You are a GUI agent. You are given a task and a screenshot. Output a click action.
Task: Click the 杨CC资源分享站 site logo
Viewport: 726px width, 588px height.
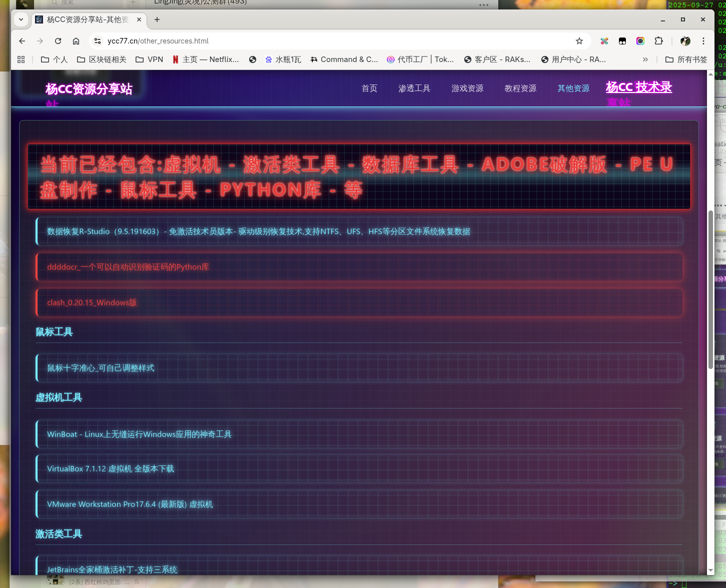89,89
